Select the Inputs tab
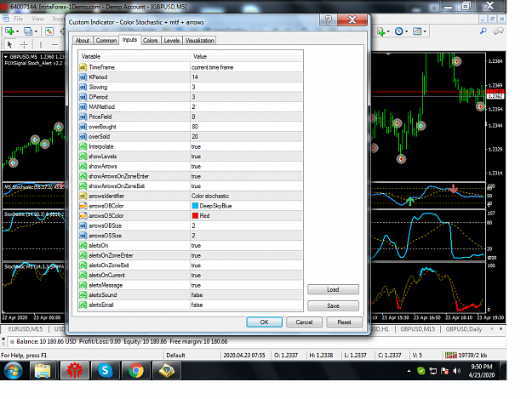This screenshot has height=399, width=532. pyautogui.click(x=129, y=40)
